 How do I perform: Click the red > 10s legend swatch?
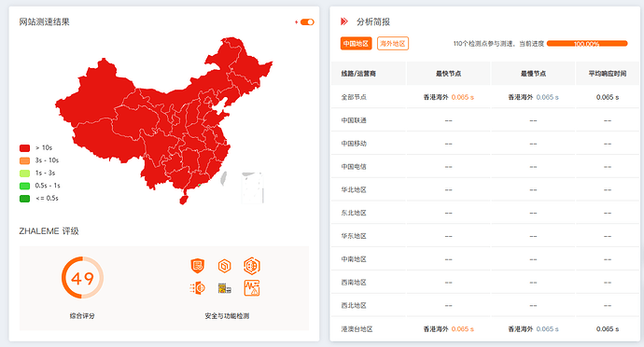[24, 147]
